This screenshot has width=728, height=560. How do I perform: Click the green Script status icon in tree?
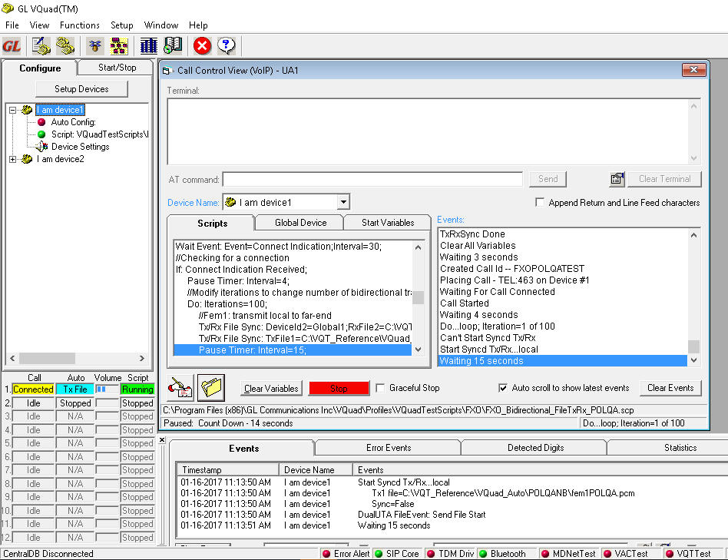41,134
